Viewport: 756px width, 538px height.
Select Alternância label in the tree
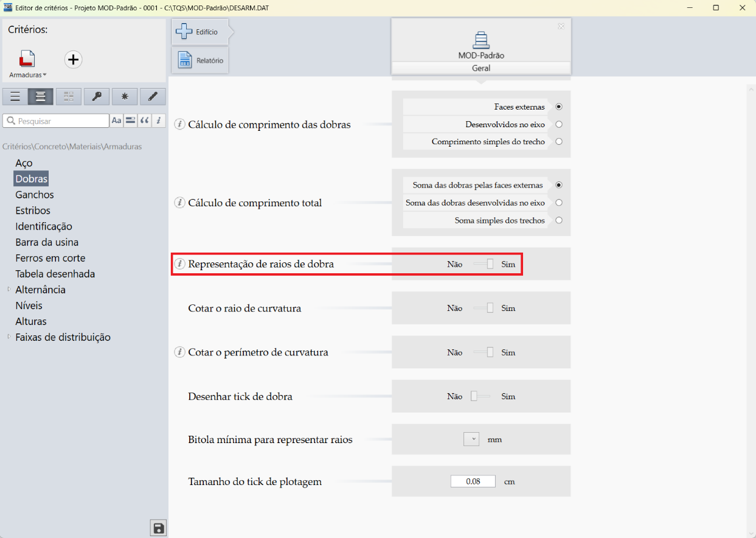40,290
